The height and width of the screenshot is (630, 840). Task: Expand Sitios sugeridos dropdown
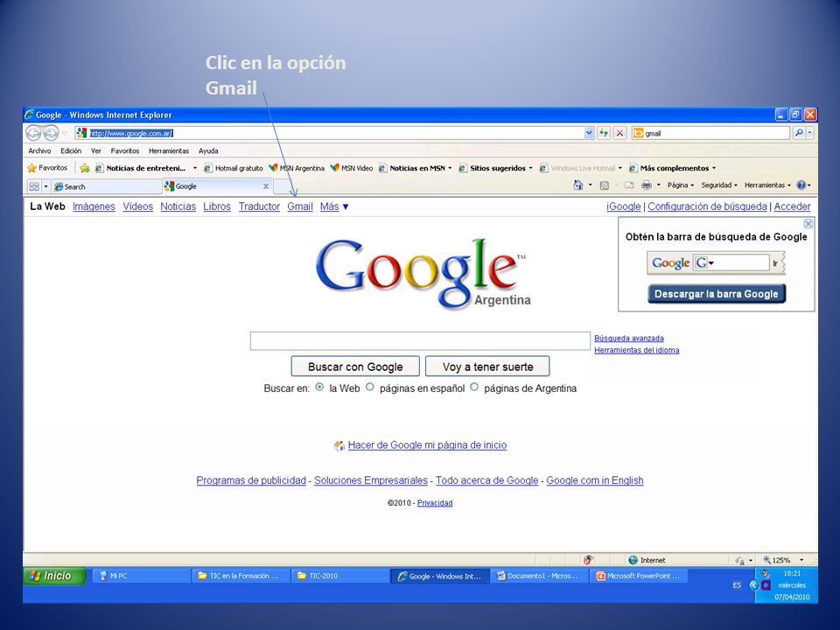[530, 168]
